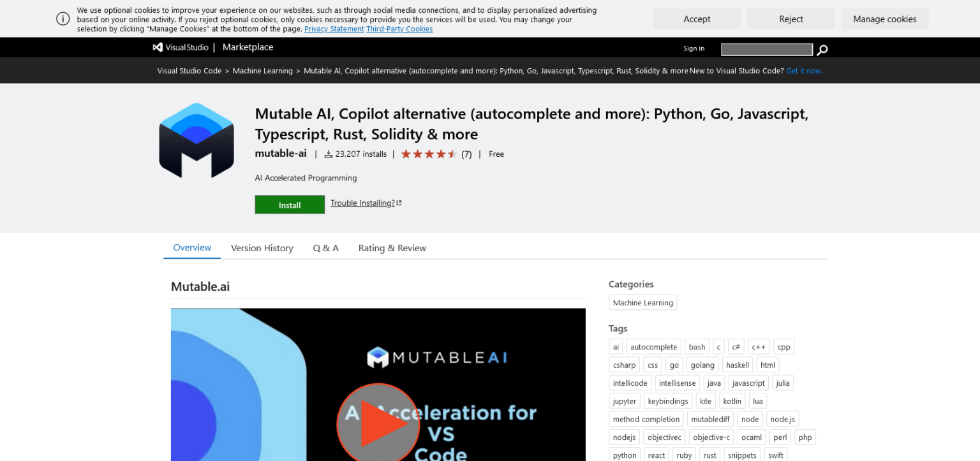The width and height of the screenshot is (980, 461).
Task: Open the Privacy Statement link
Action: click(x=334, y=28)
